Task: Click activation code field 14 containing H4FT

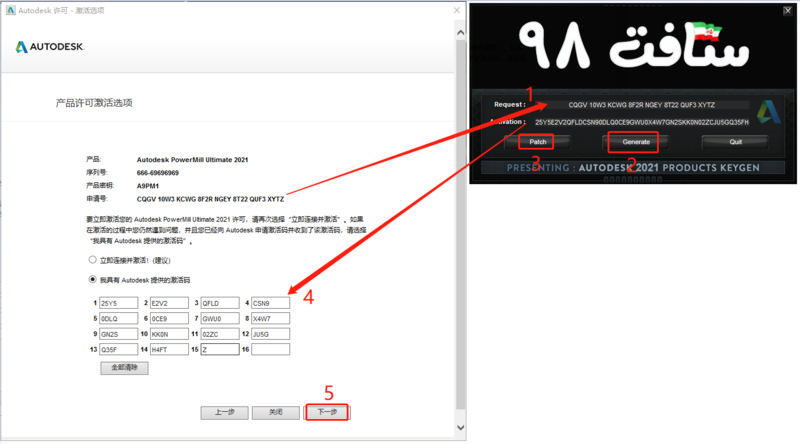Action: [x=169, y=349]
